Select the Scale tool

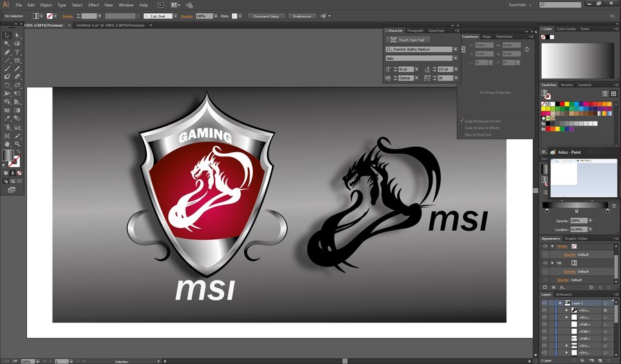tap(17, 85)
